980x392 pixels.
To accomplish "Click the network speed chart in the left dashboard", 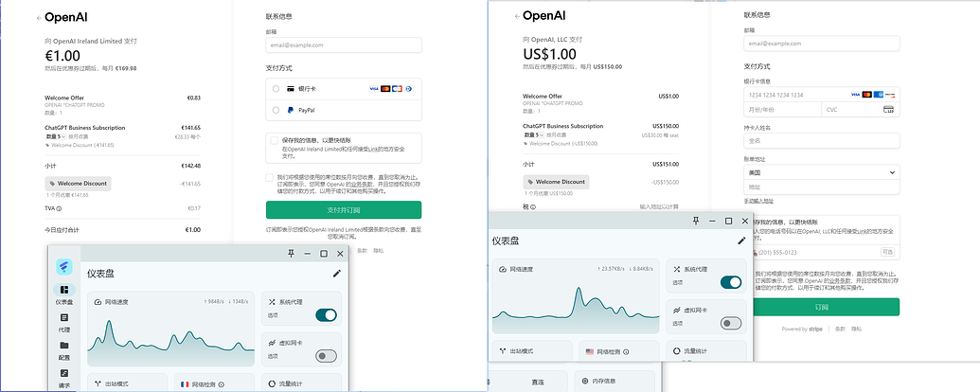I will coord(170,341).
